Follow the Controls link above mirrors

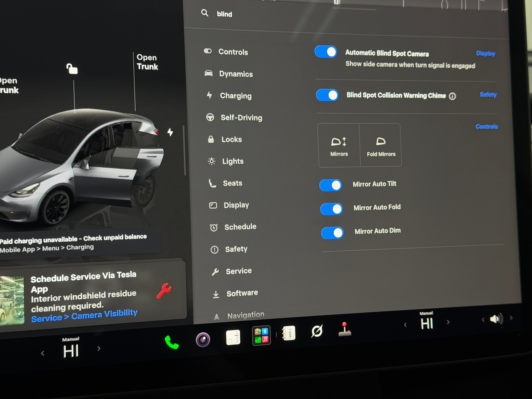click(487, 127)
